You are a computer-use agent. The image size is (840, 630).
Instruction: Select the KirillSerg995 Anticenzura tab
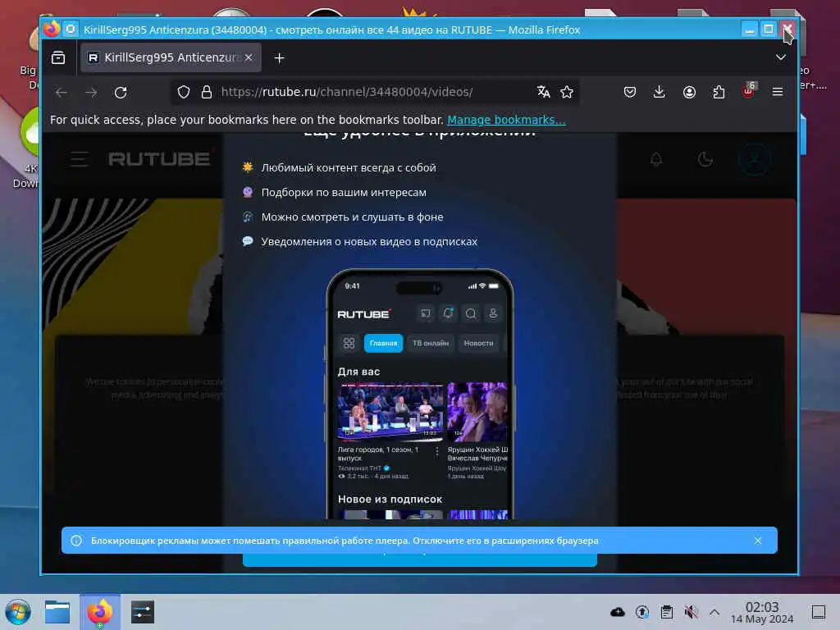click(171, 57)
